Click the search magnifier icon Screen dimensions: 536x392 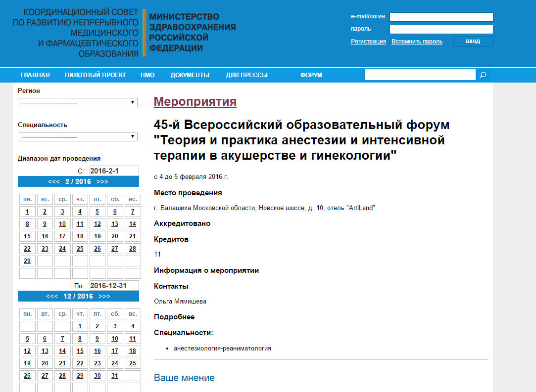pos(483,75)
